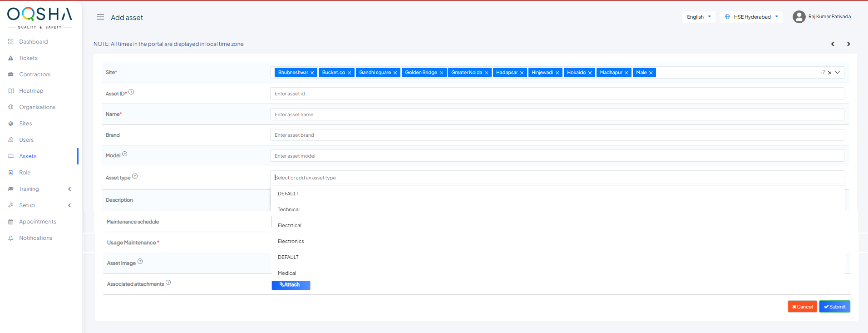The height and width of the screenshot is (333, 868).
Task: Click the user profile avatar icon
Action: pos(799,17)
